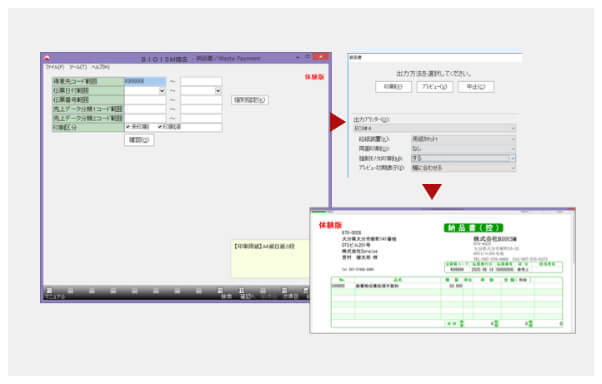The image size is (602, 384).
Task: Click the highlighted 得意先コード範囲 start field
Action: click(x=145, y=81)
